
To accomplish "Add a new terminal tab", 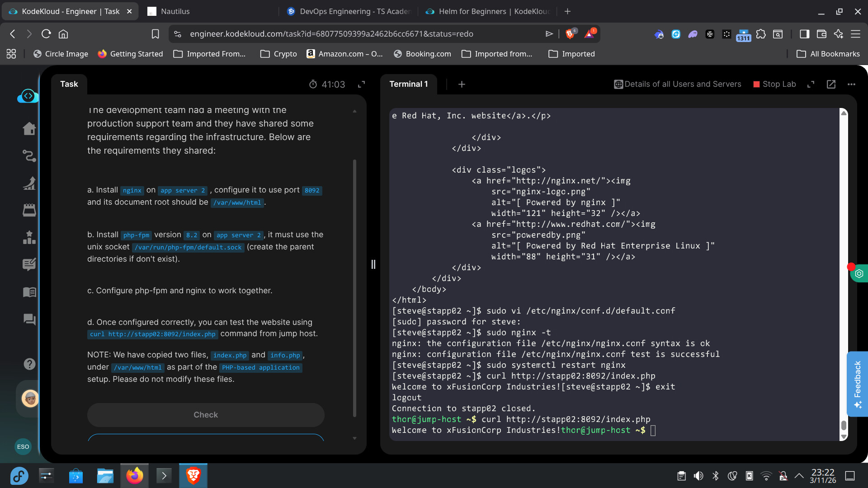I will click(462, 84).
